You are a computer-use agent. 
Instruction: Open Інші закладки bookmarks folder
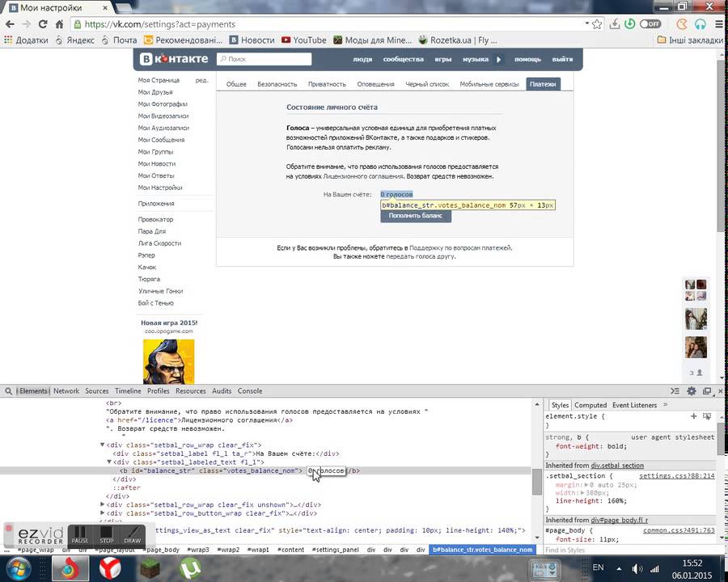690,40
